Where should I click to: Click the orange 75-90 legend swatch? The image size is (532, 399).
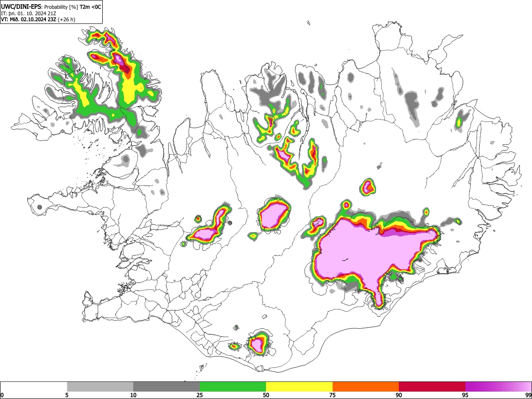click(365, 387)
